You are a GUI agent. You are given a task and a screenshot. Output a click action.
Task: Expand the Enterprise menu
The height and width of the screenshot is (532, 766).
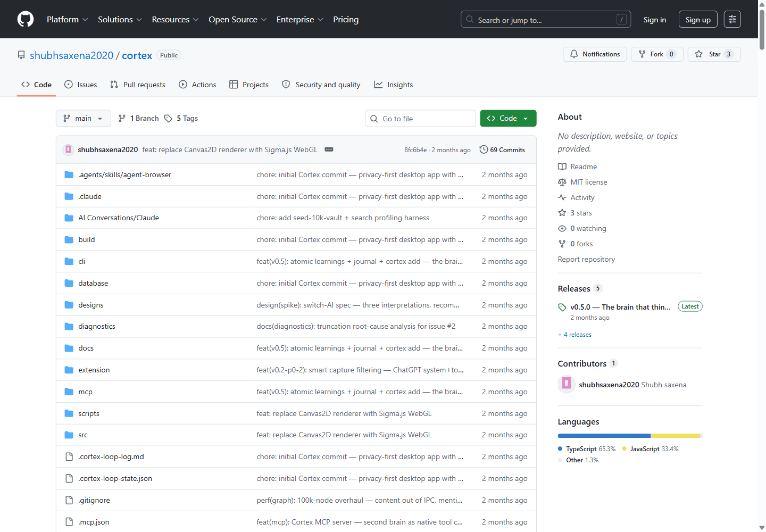(300, 19)
